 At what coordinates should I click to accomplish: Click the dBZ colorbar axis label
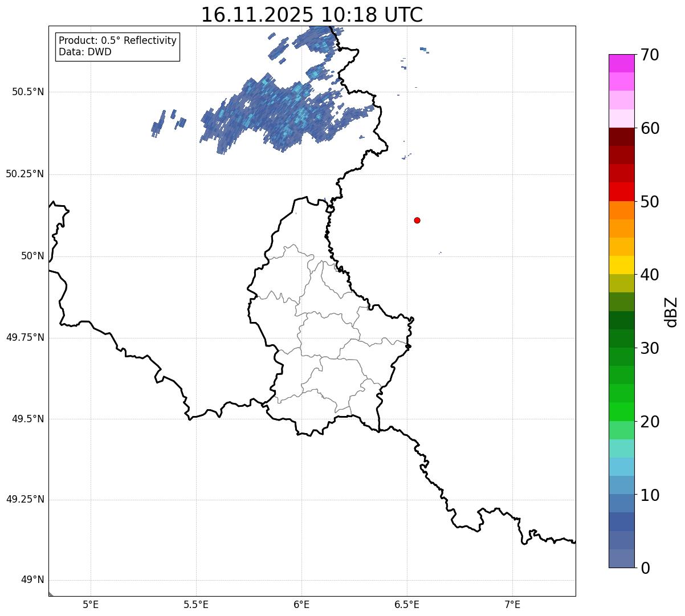click(672, 311)
